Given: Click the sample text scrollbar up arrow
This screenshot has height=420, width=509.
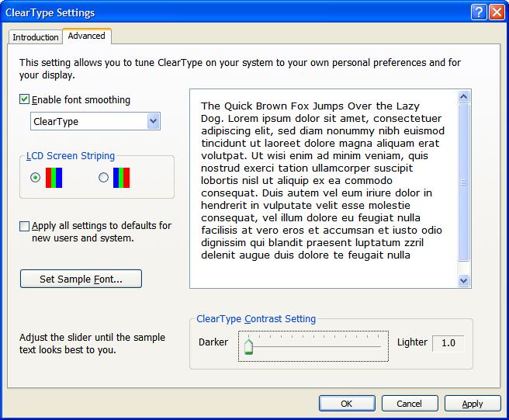Looking at the screenshot, I should (463, 96).
